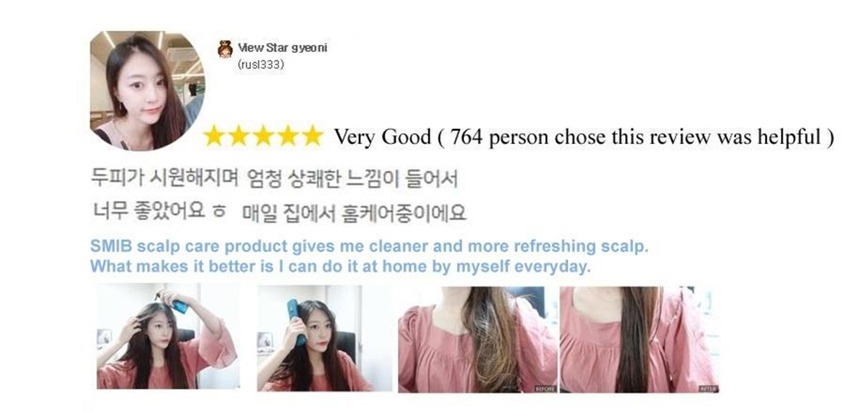This screenshot has width=868, height=412.
Task: Open the reviewer's round profile photo
Action: point(147,90)
